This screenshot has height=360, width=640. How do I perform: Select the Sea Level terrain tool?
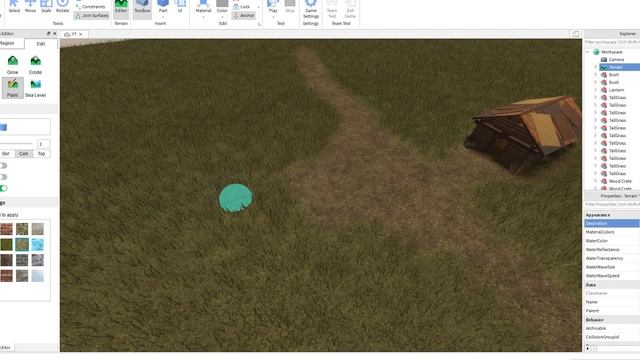pos(36,88)
